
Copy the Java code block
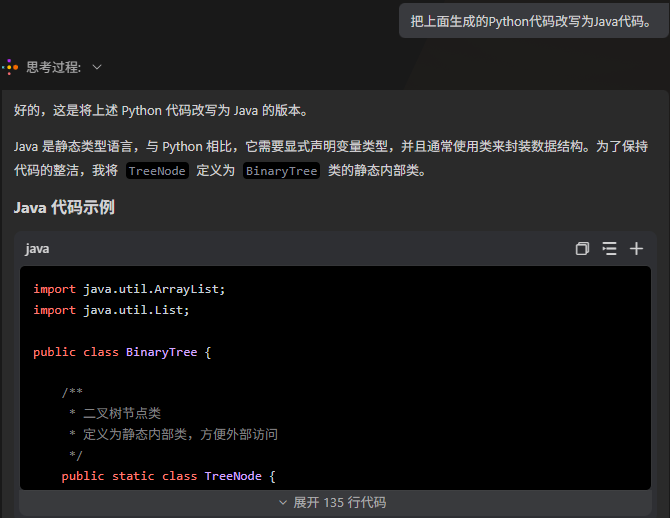[x=582, y=249]
